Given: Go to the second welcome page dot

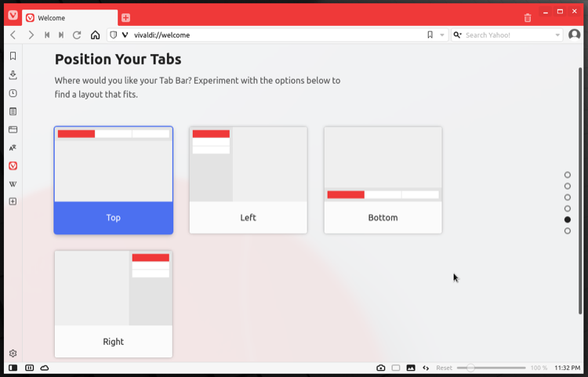Looking at the screenshot, I should pos(568,186).
